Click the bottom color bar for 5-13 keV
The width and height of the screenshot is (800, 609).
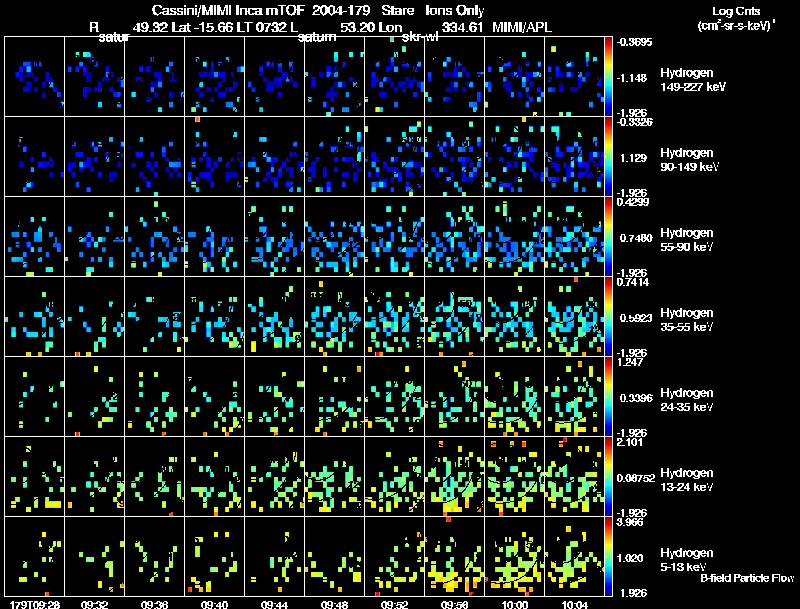608,556
